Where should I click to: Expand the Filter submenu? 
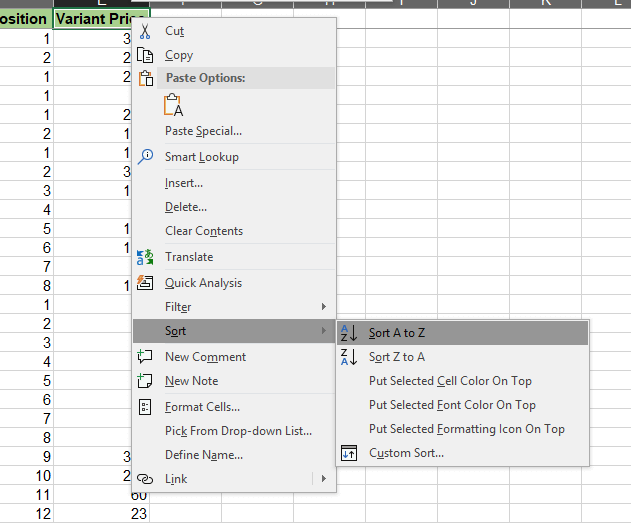322,307
